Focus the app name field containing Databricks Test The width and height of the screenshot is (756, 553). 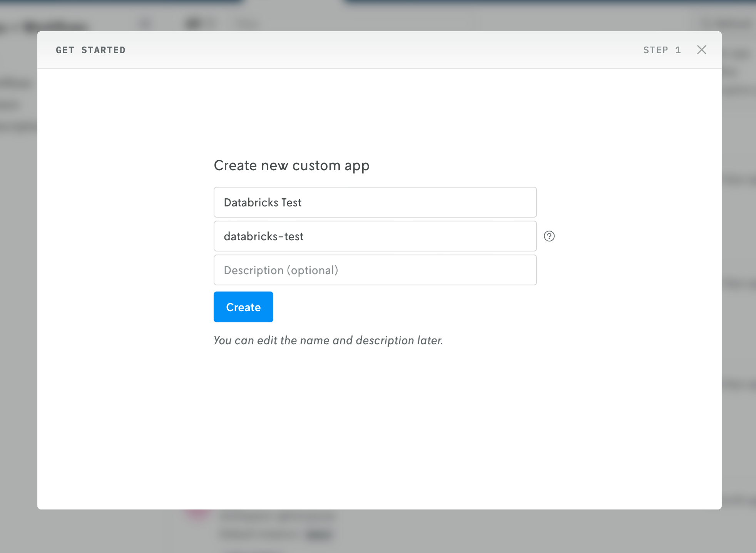[x=375, y=202]
